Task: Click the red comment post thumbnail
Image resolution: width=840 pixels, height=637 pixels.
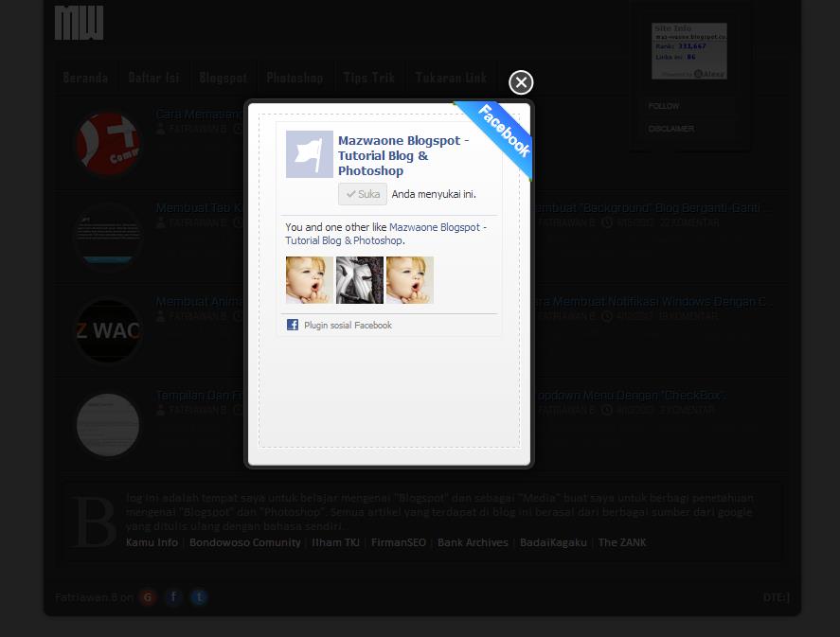Action: point(108,144)
